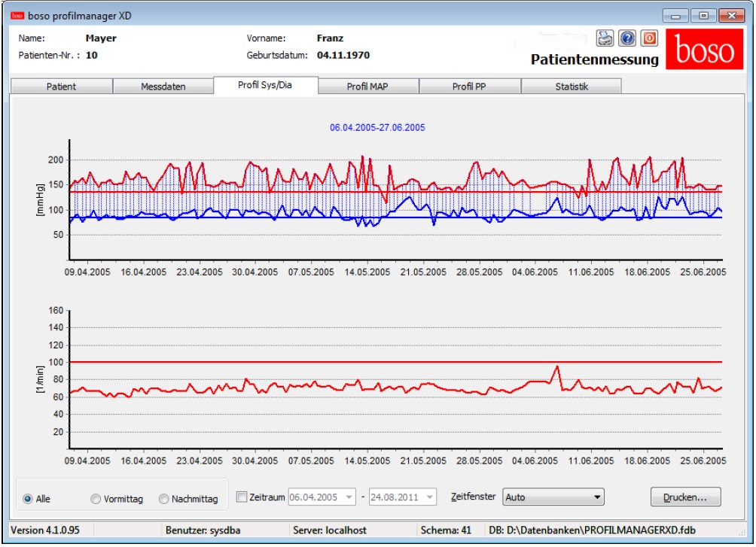Select the Nachmittag radio button
The height and width of the screenshot is (547, 756).
[164, 499]
